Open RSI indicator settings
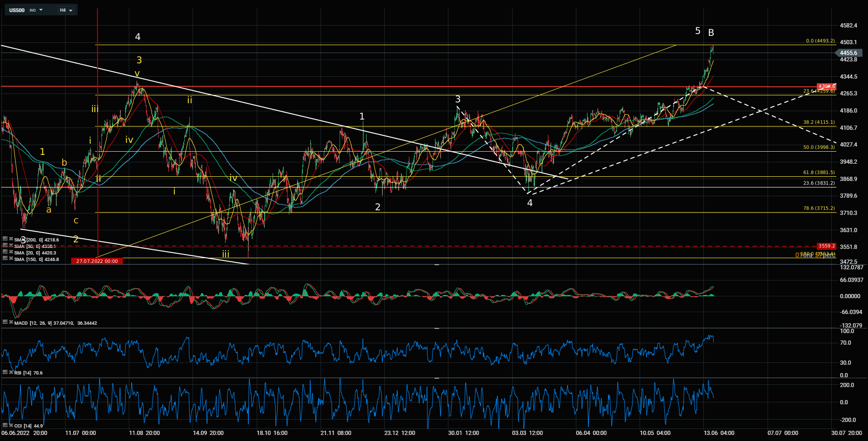868x441 pixels. [x=5, y=372]
